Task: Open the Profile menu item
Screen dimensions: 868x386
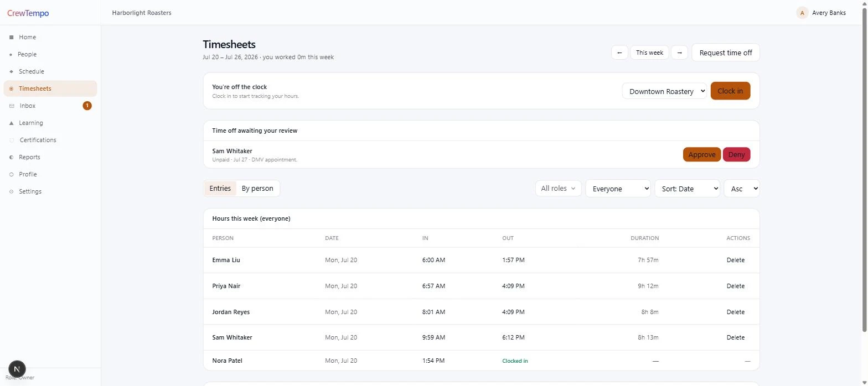Action: click(x=50, y=174)
